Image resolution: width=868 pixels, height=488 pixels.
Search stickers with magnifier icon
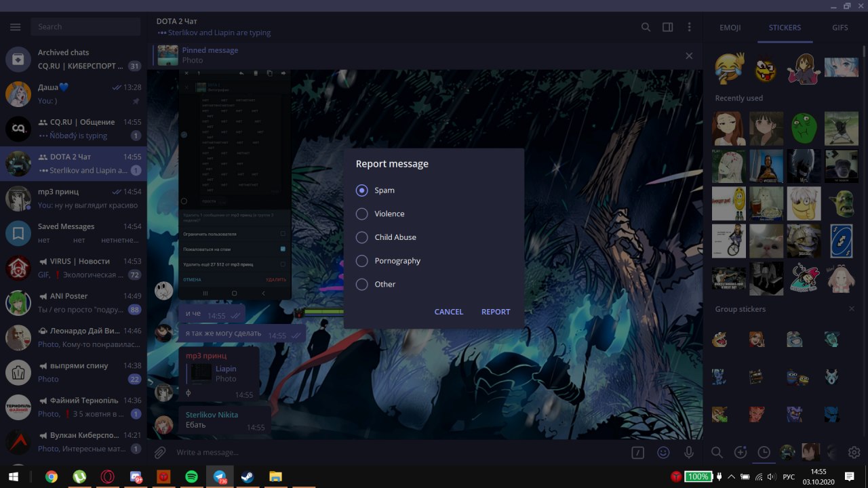pos(717,452)
